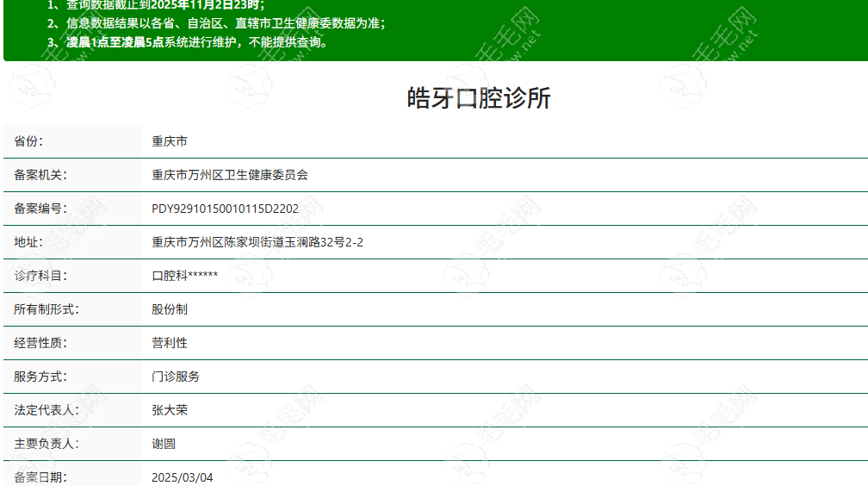Select the 省份 label
This screenshot has height=486, width=868.
point(28,141)
